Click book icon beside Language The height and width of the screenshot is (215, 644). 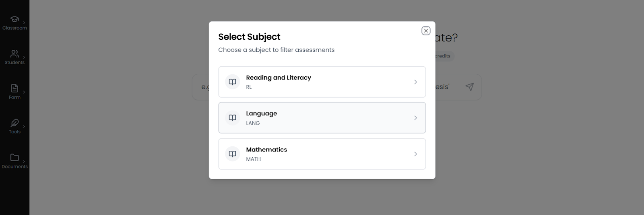click(232, 118)
